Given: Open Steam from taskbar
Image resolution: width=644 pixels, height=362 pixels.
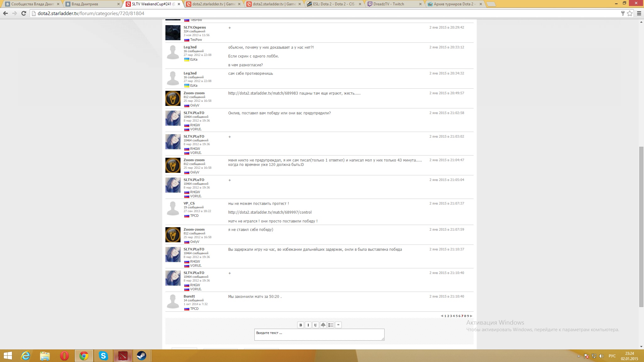Looking at the screenshot, I should (x=142, y=356).
